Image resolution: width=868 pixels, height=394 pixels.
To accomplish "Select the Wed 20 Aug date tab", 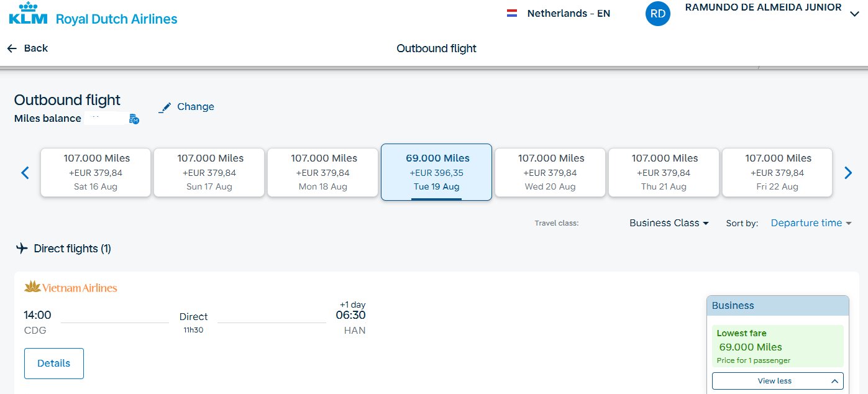I will [x=550, y=172].
